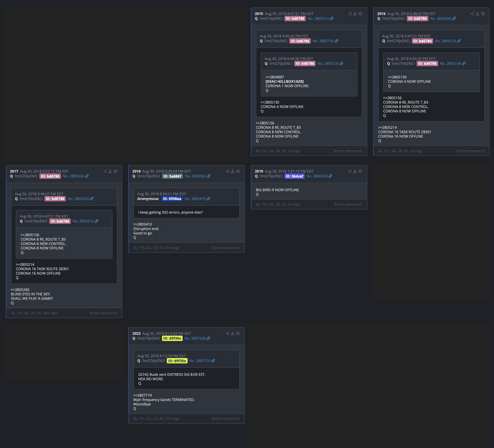Open the Anonymous post link No. 2805410
The width and height of the screenshot is (494, 448).
coord(195,199)
